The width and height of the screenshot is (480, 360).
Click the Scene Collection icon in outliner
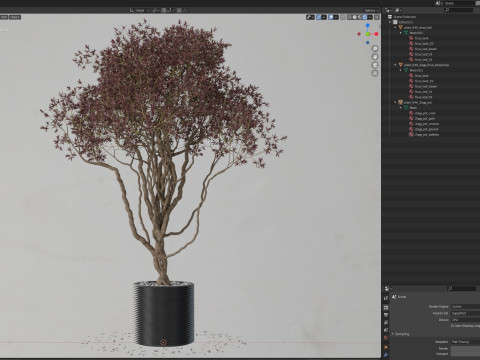tap(390, 17)
